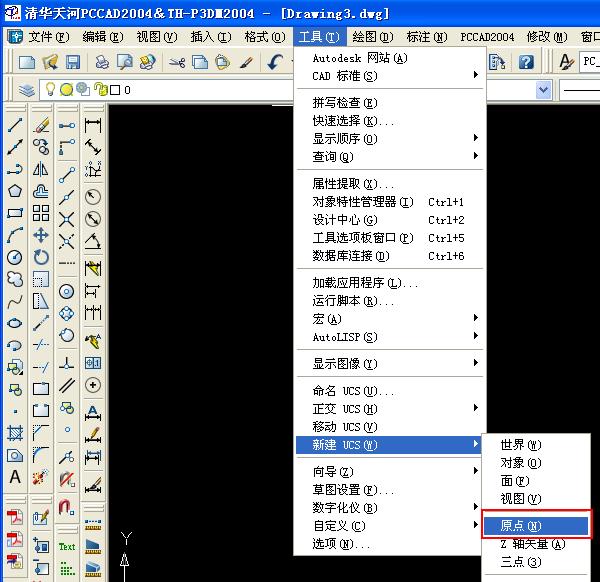This screenshot has width=600, height=582.
Task: Click the Copy icon
Action: pyautogui.click(x=200, y=62)
